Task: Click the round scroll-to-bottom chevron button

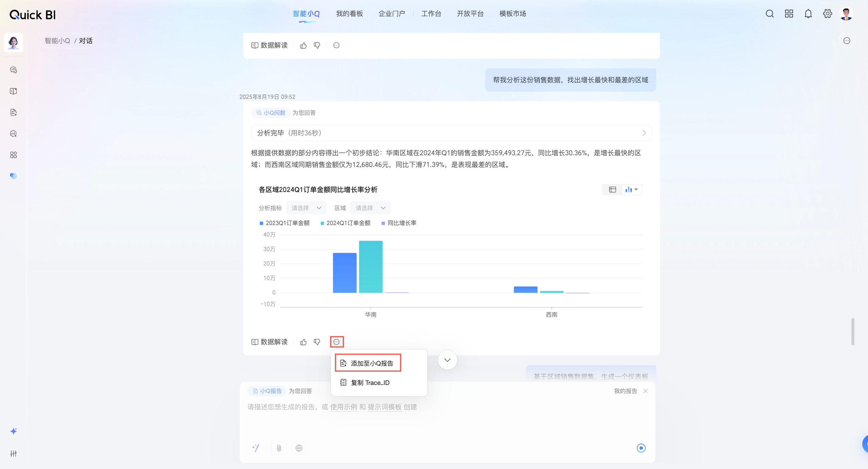Action: (x=447, y=360)
